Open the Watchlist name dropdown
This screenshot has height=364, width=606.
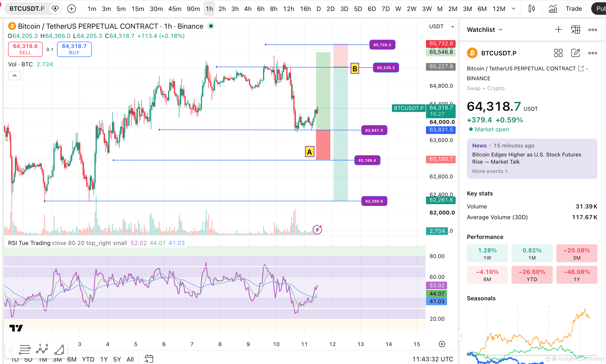485,30
